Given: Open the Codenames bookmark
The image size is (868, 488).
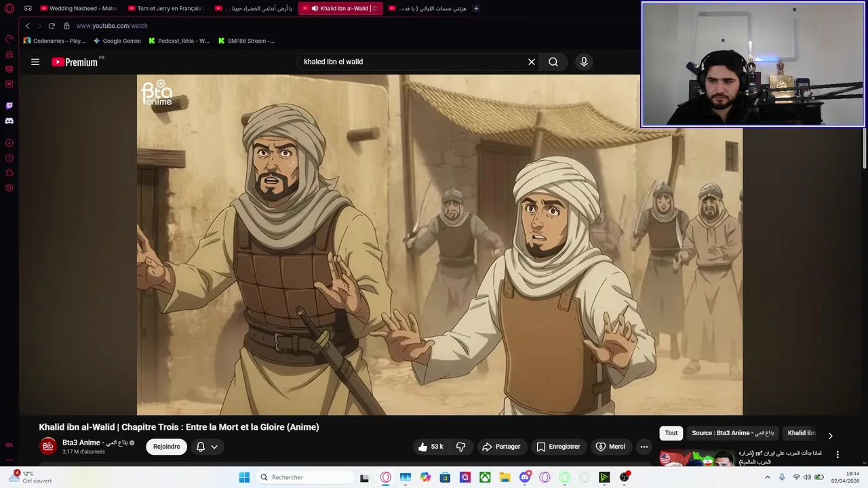Looking at the screenshot, I should click(x=54, y=41).
